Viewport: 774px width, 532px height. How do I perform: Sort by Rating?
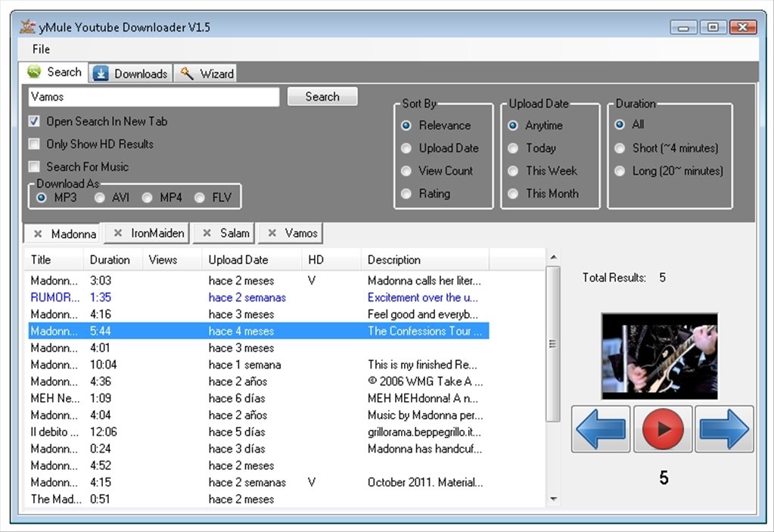(x=406, y=194)
